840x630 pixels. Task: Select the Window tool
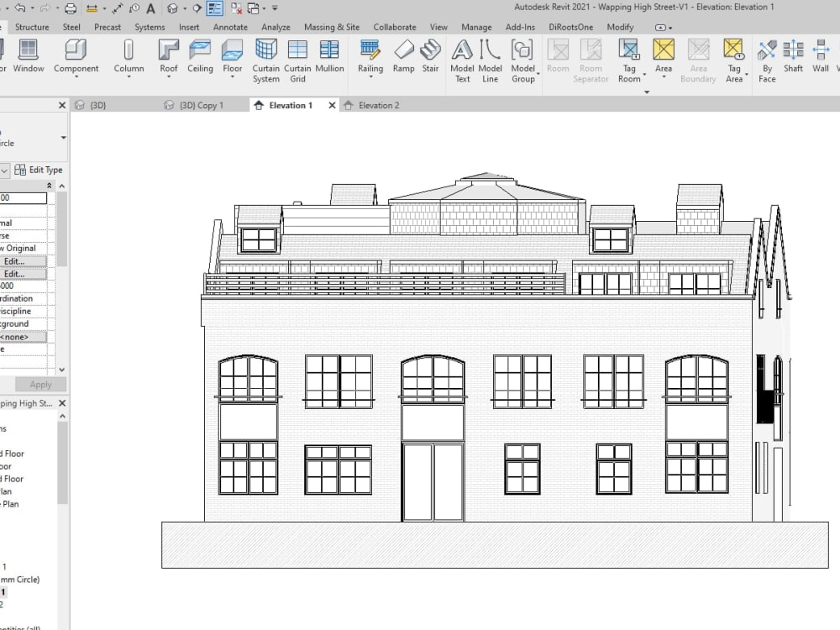29,56
